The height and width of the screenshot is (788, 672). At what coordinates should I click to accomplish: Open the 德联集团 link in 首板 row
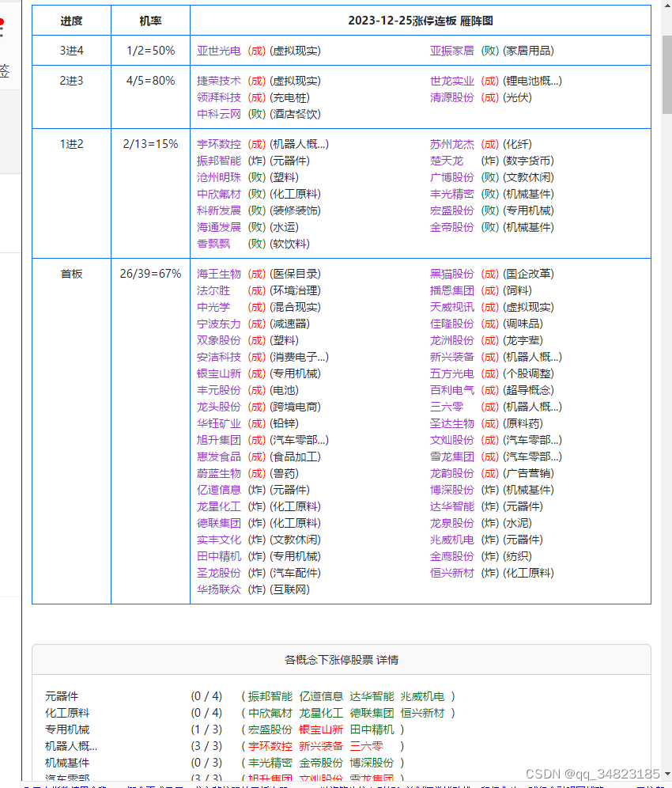point(218,523)
